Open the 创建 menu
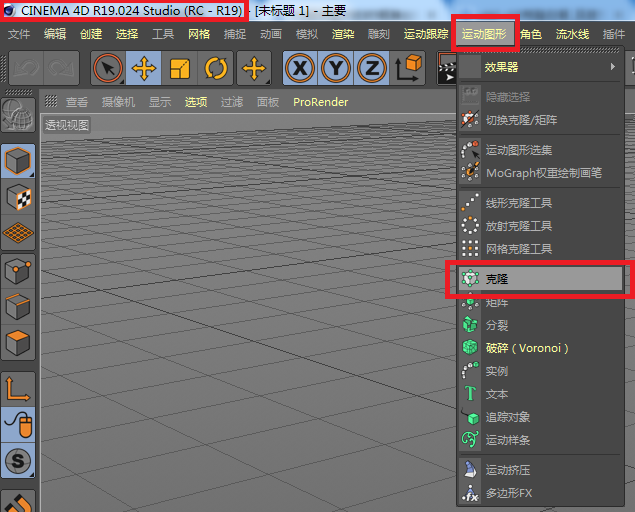635x512 pixels. pos(91,34)
